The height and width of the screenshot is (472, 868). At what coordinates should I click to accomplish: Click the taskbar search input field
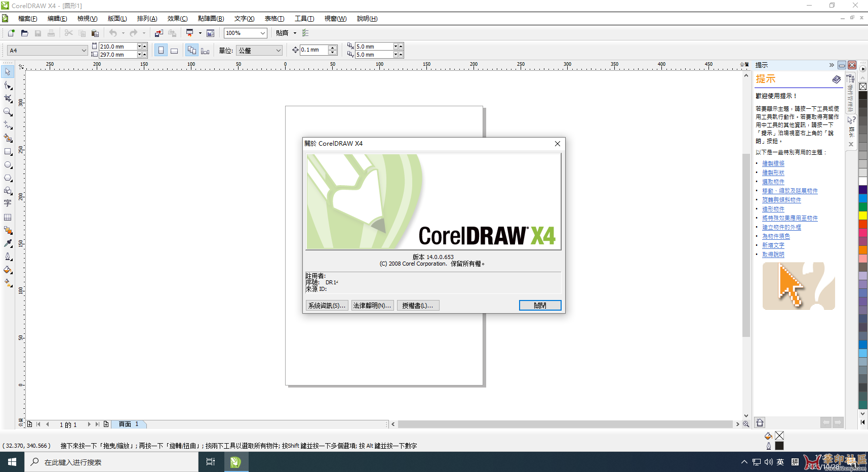click(111, 461)
